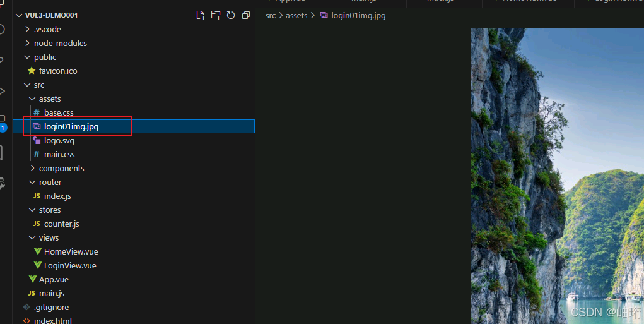Click the star icon beside favicon.ico
644x324 pixels.
[x=31, y=71]
